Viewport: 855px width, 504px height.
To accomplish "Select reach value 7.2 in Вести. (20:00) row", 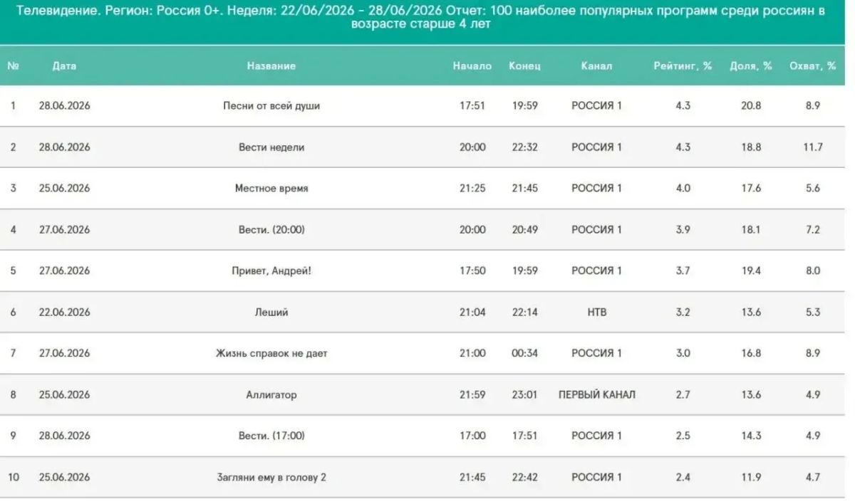I will pyautogui.click(x=813, y=229).
